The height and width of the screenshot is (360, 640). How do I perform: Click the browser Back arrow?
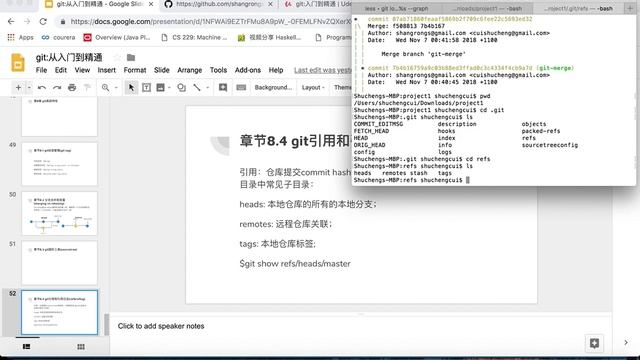11,21
